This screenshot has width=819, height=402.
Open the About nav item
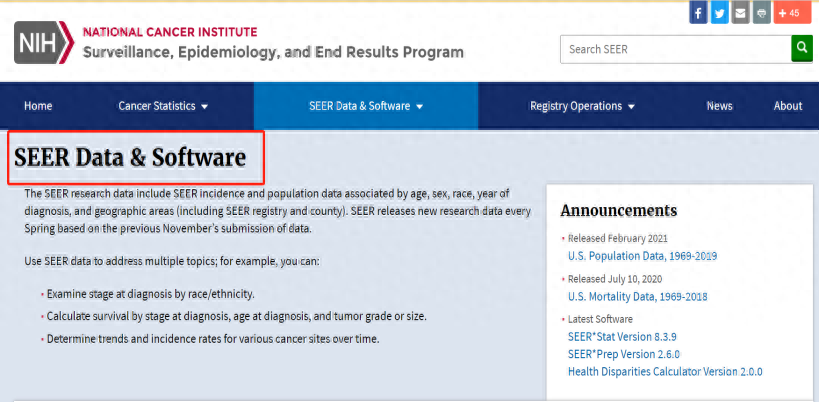pos(787,106)
